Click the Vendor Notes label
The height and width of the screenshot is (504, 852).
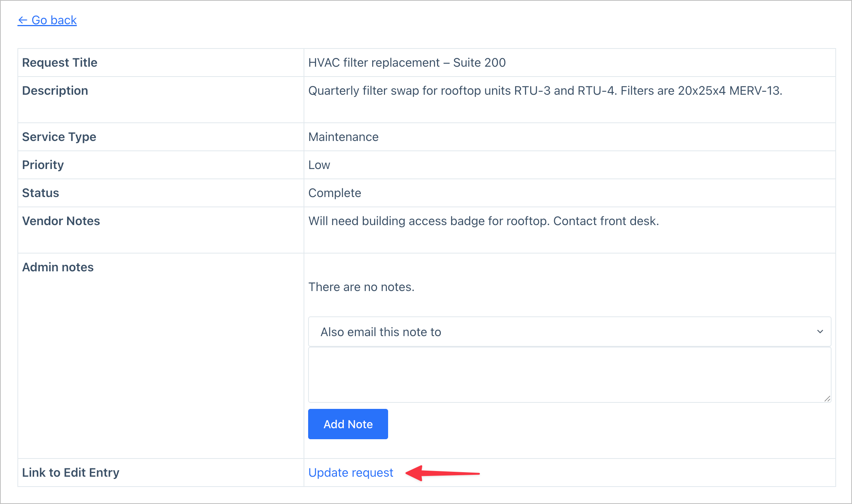tap(61, 221)
